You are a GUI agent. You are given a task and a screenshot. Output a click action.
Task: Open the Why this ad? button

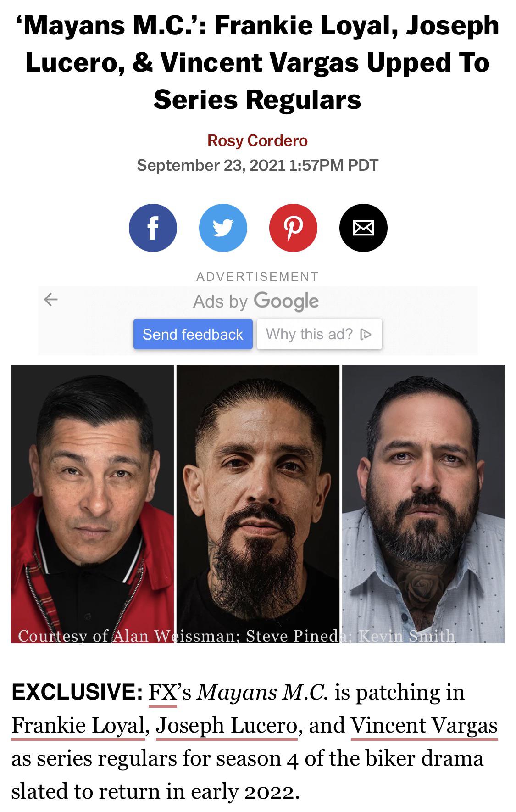pos(319,334)
